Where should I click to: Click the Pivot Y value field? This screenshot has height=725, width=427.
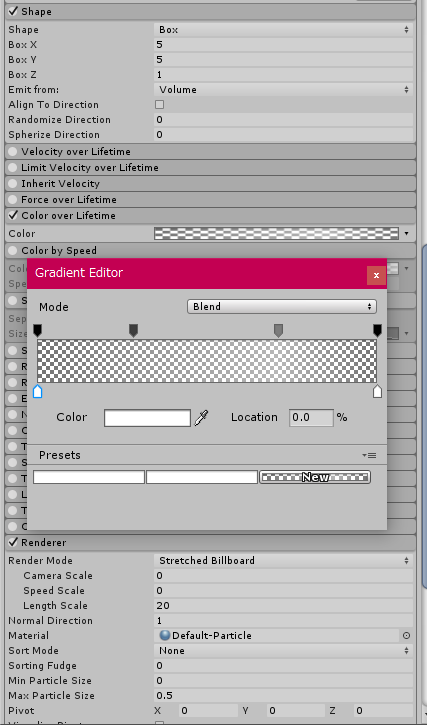(296, 710)
